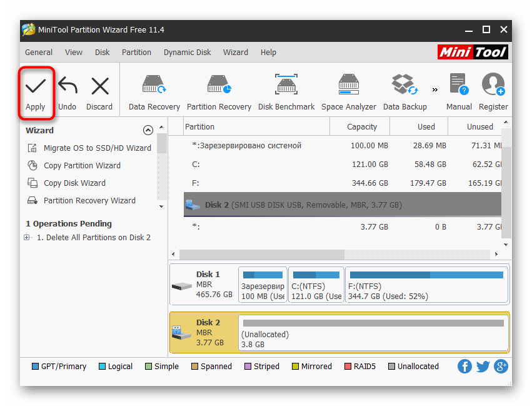This screenshot has height=406, width=532.
Task: Open the Partition menu
Action: click(136, 53)
